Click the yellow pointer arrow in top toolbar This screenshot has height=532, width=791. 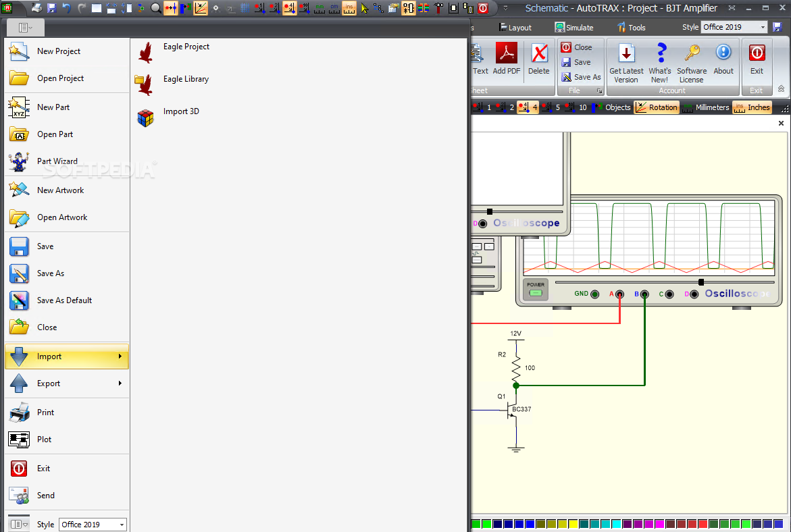pyautogui.click(x=364, y=7)
